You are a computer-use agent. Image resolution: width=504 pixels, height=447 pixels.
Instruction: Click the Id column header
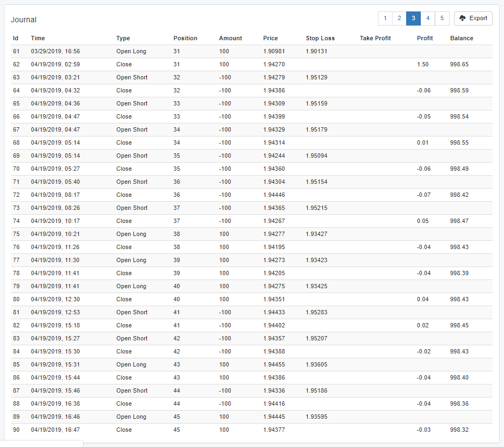(x=15, y=38)
